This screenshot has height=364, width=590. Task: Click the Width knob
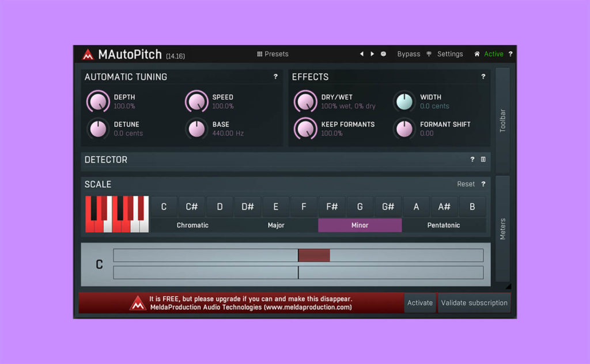(x=404, y=101)
